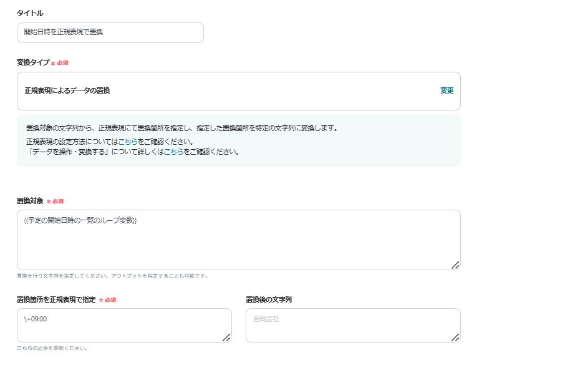
Task: Click the 置換対象 text area with loop variable
Action: 237,240
